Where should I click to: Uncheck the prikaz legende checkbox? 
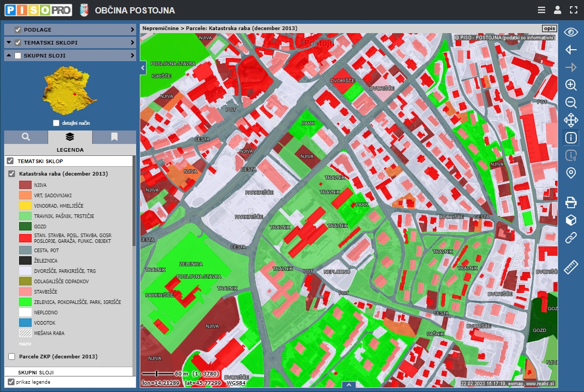pos(11,382)
